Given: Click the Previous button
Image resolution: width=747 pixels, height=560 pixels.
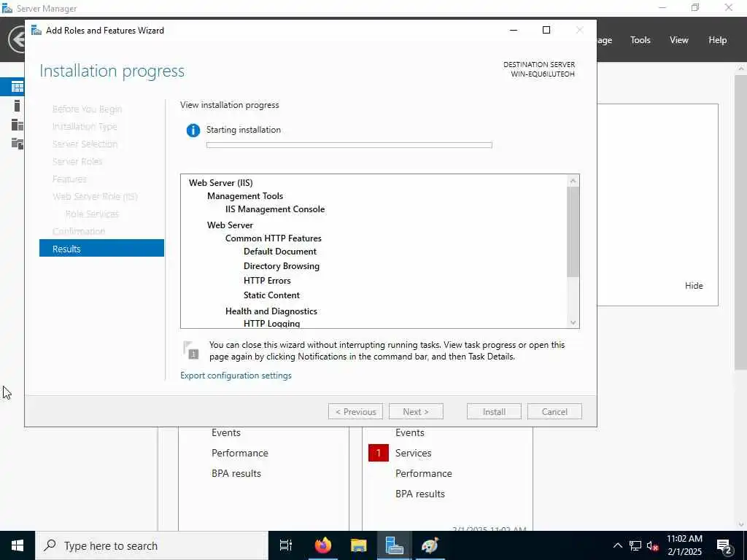Looking at the screenshot, I should click(x=355, y=412).
